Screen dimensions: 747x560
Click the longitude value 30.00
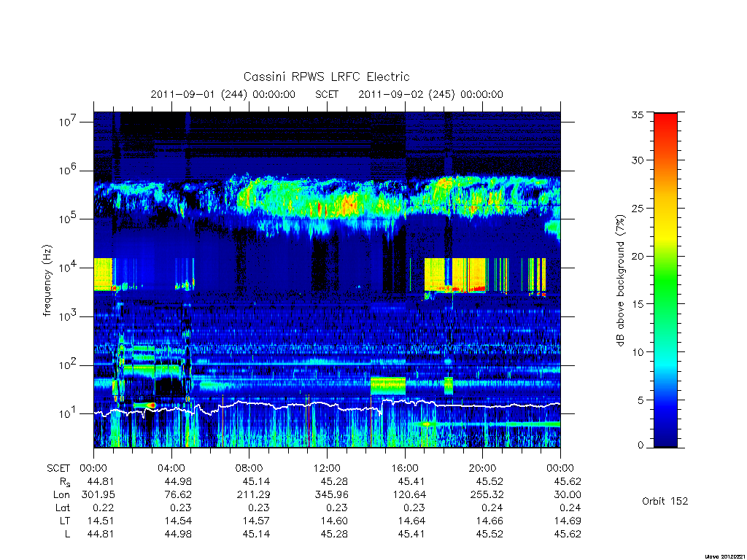pyautogui.click(x=568, y=495)
